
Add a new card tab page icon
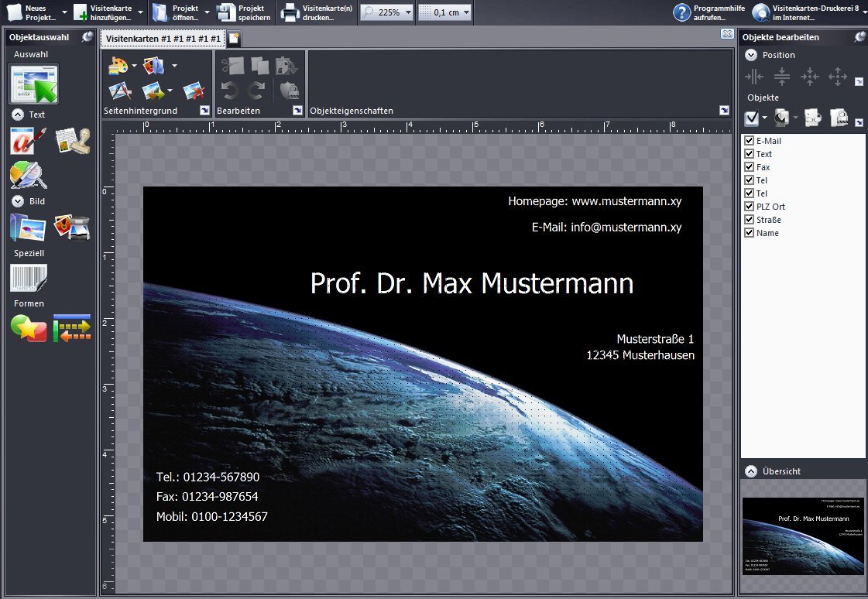pyautogui.click(x=234, y=38)
